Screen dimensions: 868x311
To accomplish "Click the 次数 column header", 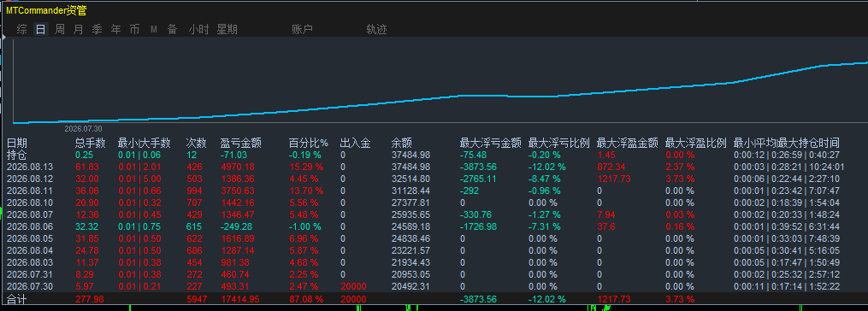I will point(196,144).
